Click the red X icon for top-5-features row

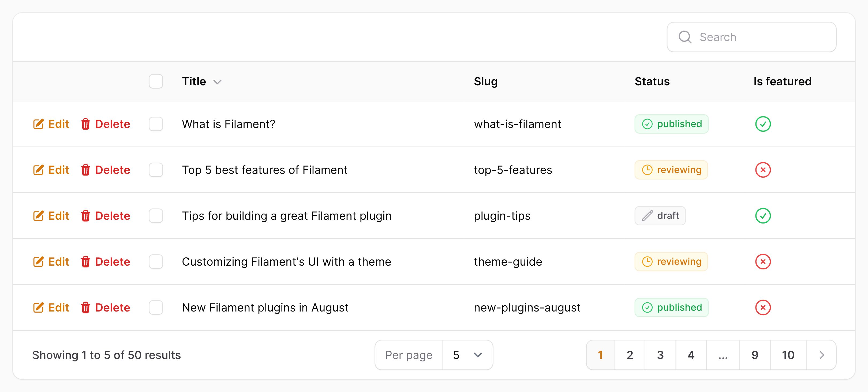[x=763, y=170]
